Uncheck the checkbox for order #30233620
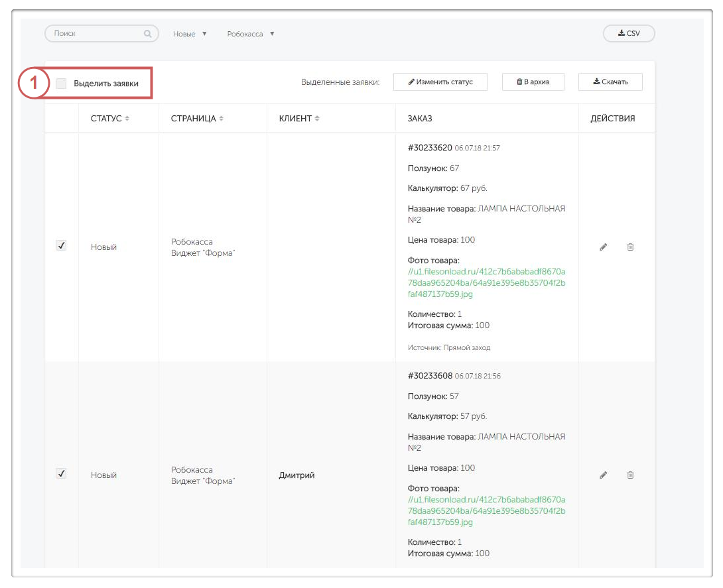Screen dimensions: 723x588 click(61, 246)
